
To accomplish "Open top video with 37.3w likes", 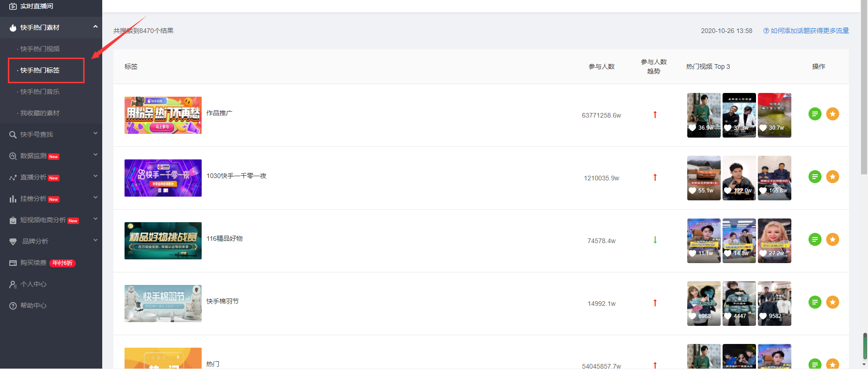I will (x=739, y=115).
